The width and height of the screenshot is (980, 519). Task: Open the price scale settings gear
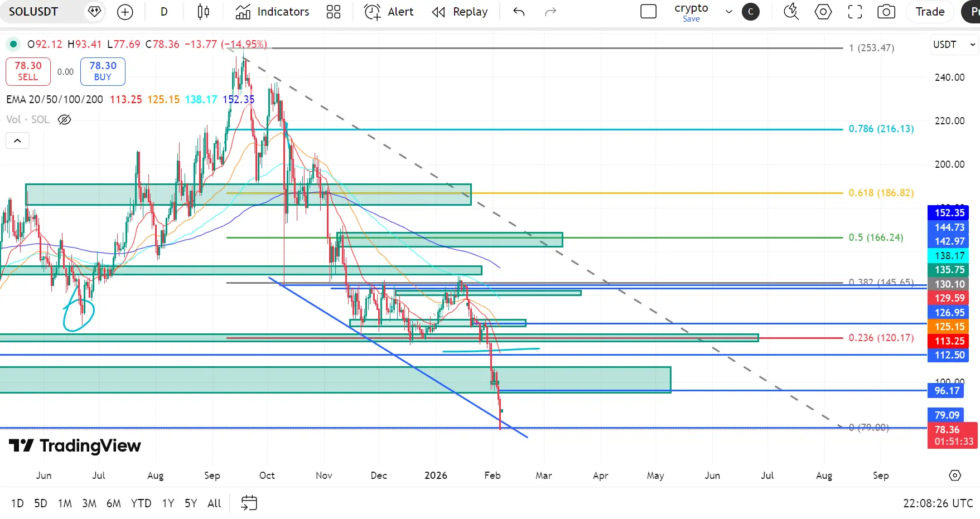click(955, 476)
